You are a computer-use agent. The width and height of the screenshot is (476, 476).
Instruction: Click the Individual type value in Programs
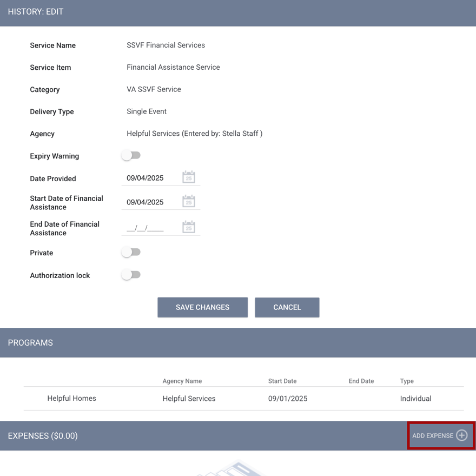click(x=415, y=398)
